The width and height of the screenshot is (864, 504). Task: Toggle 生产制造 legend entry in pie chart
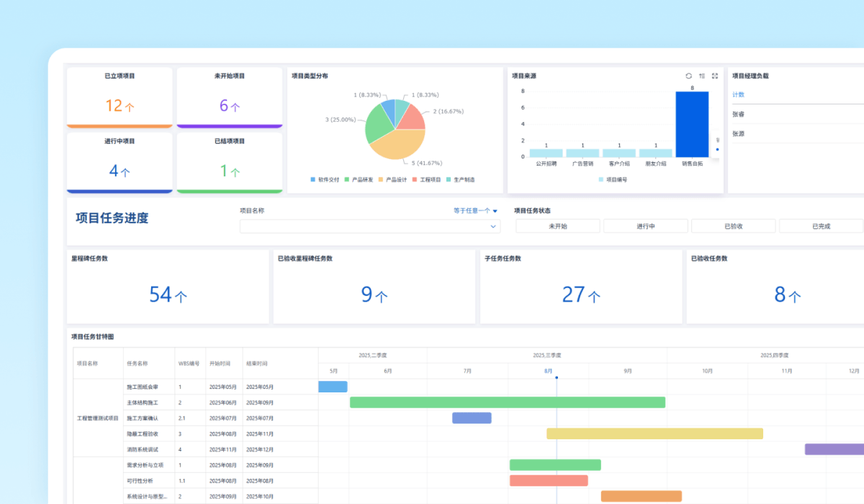point(461,179)
